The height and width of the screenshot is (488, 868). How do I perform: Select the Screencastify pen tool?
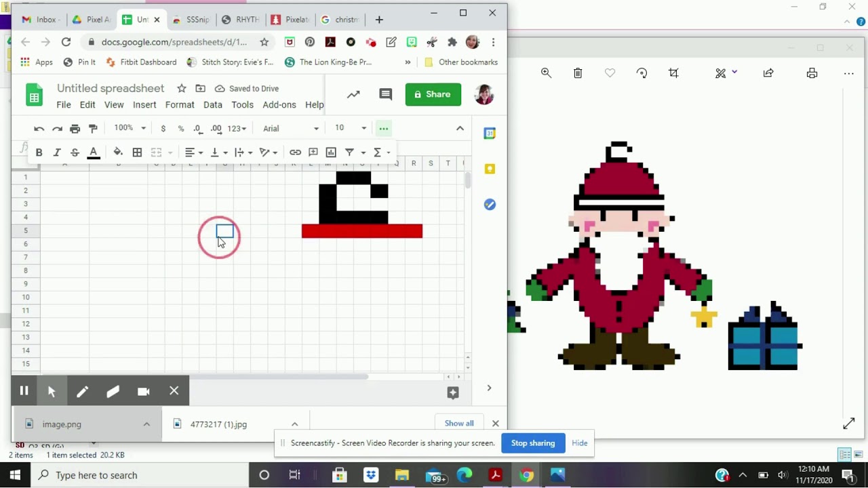tap(82, 391)
